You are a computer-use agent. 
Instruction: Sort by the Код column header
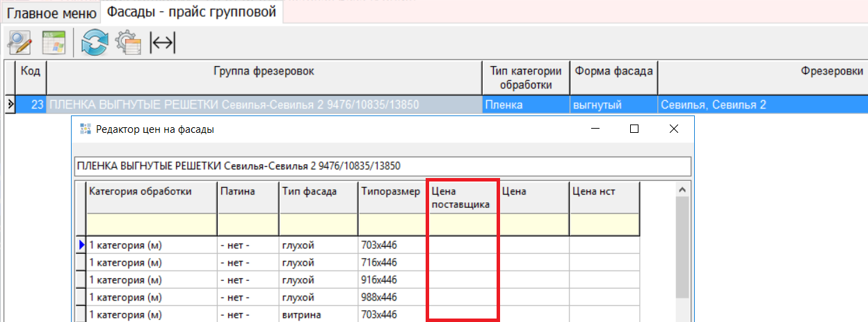(31, 71)
